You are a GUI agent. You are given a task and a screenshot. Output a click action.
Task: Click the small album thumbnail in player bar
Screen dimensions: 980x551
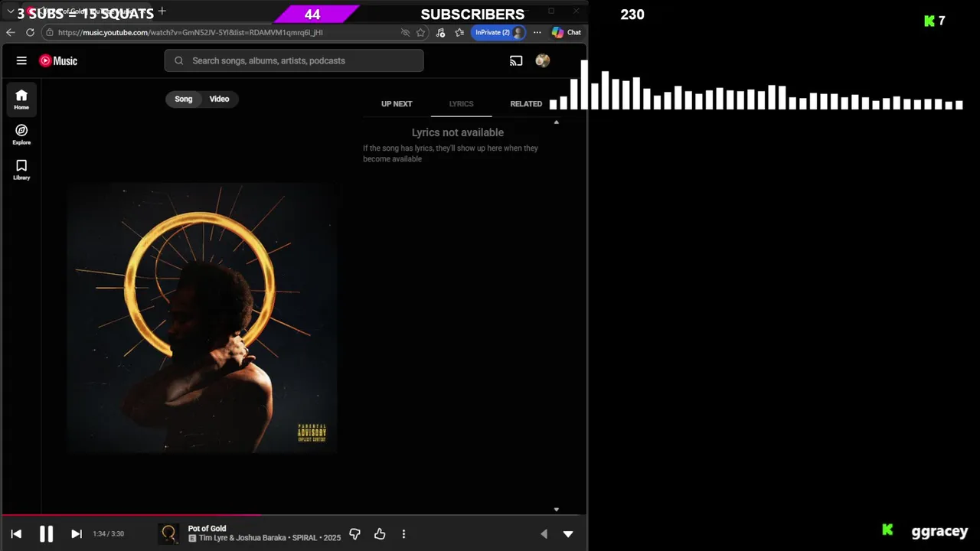pyautogui.click(x=169, y=533)
